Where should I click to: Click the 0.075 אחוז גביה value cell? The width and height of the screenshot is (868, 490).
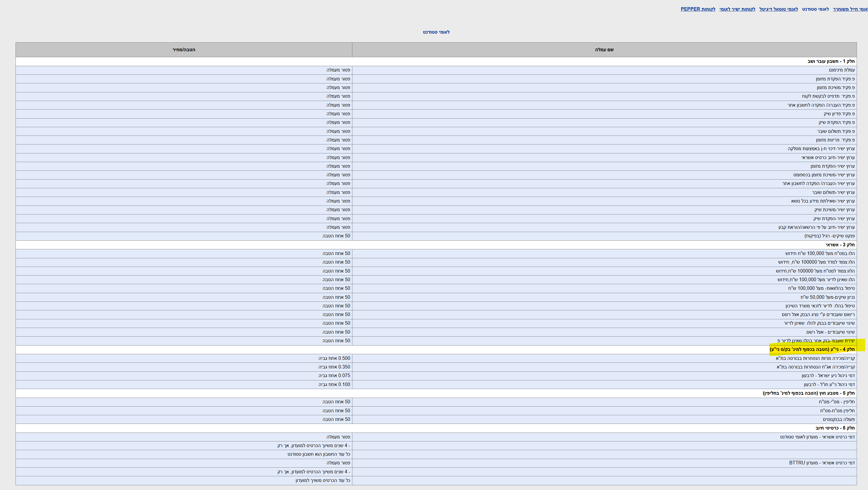(334, 375)
